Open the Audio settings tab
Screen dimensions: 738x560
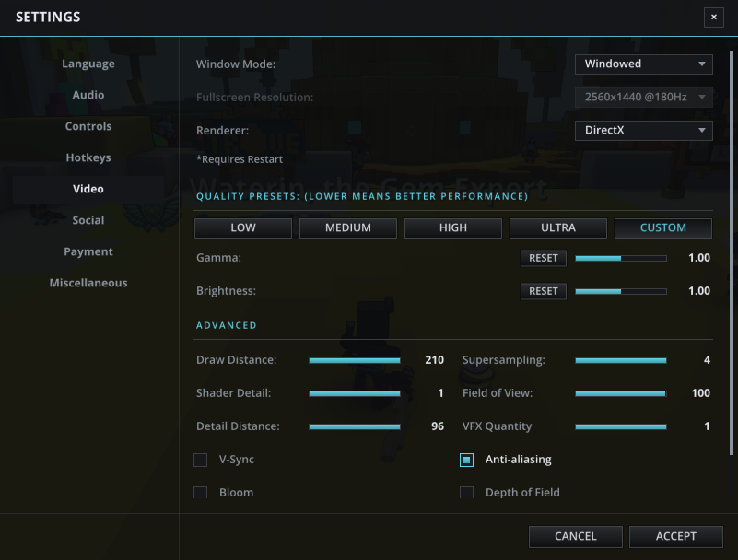click(88, 95)
